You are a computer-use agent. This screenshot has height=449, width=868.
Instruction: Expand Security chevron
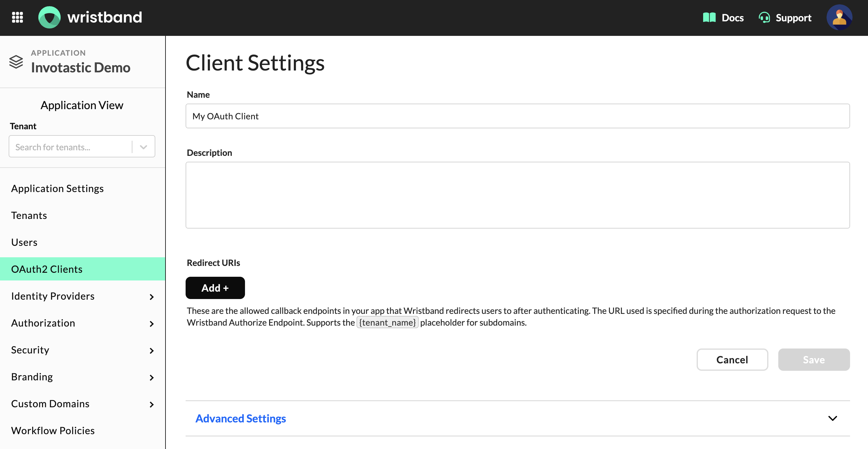(152, 351)
